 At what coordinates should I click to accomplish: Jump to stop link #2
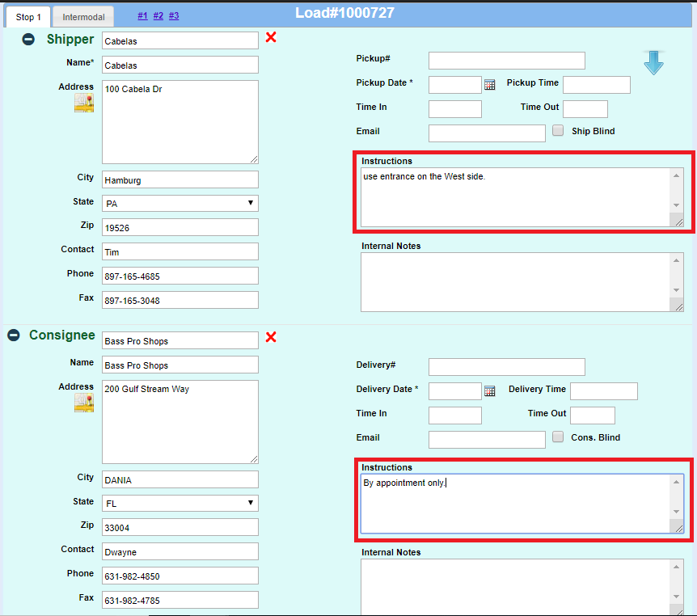158,15
